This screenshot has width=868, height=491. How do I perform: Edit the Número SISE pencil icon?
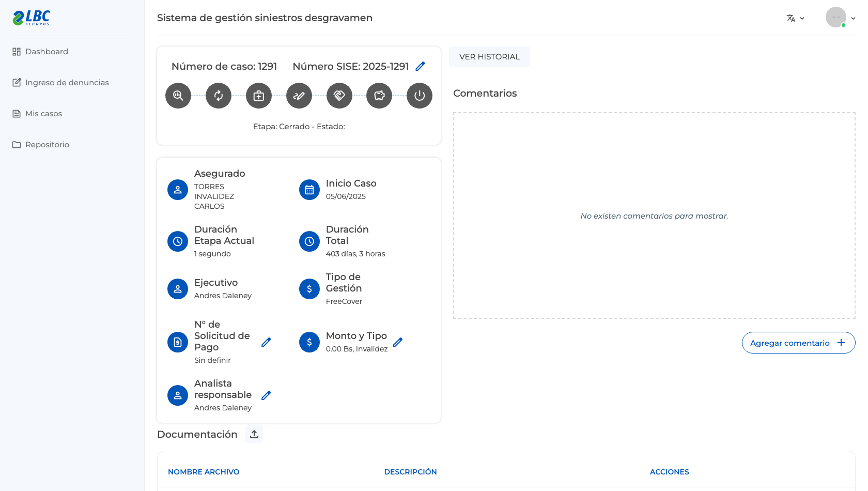pos(421,66)
